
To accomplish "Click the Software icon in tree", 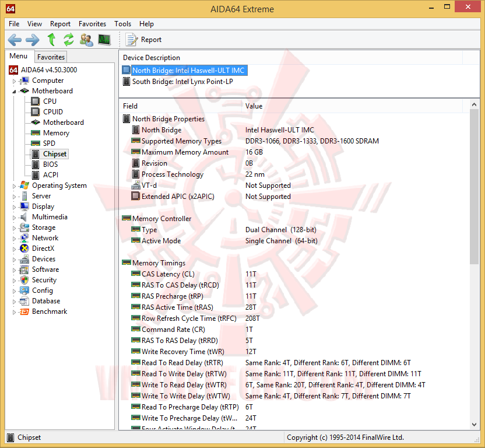I will click(24, 269).
